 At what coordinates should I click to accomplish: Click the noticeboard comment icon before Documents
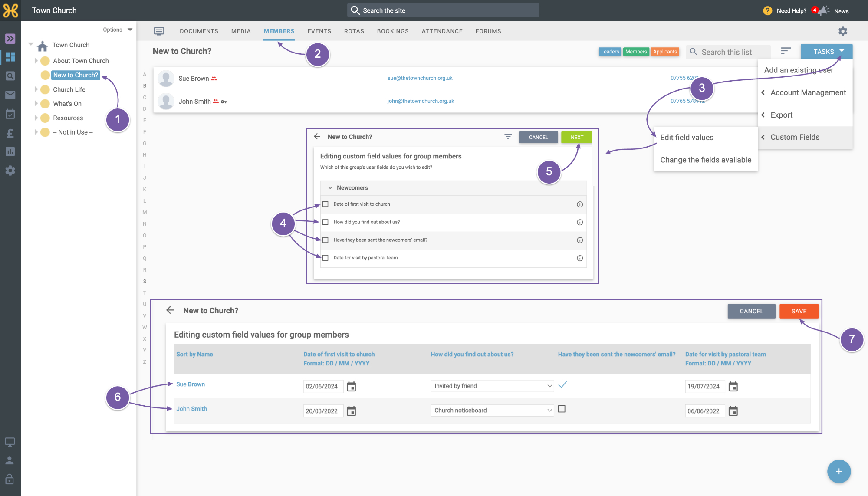[x=159, y=31]
